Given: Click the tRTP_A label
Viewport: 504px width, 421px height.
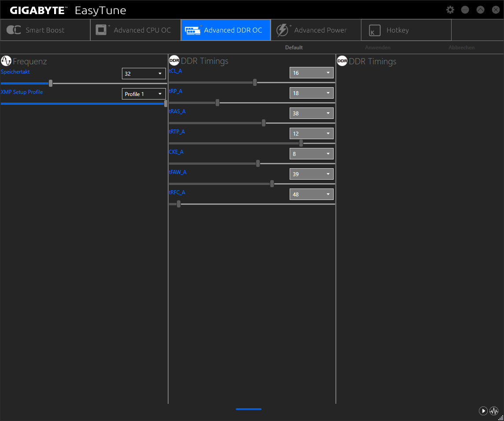Looking at the screenshot, I should pos(177,132).
